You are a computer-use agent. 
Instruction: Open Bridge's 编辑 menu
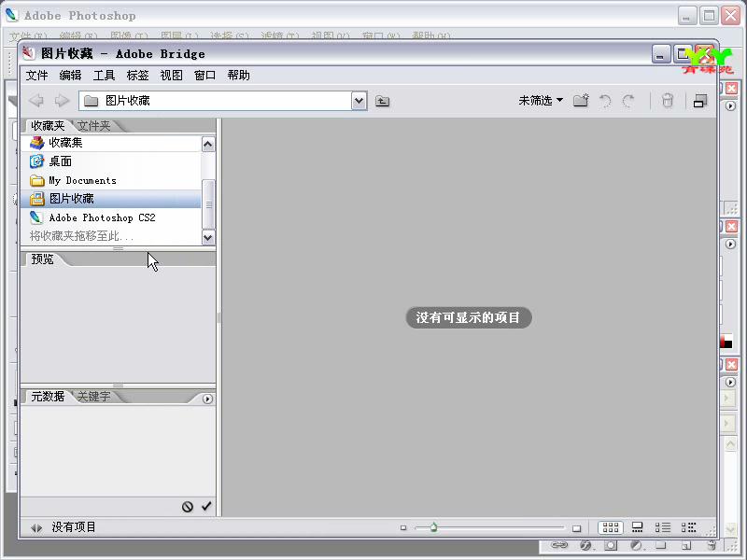click(x=71, y=76)
